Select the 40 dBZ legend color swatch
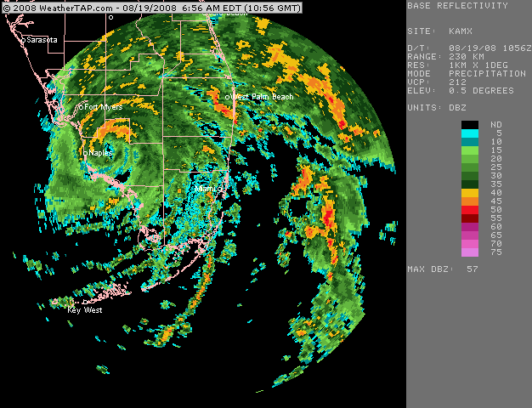Screen dimensions: 532x408 tap(470, 193)
